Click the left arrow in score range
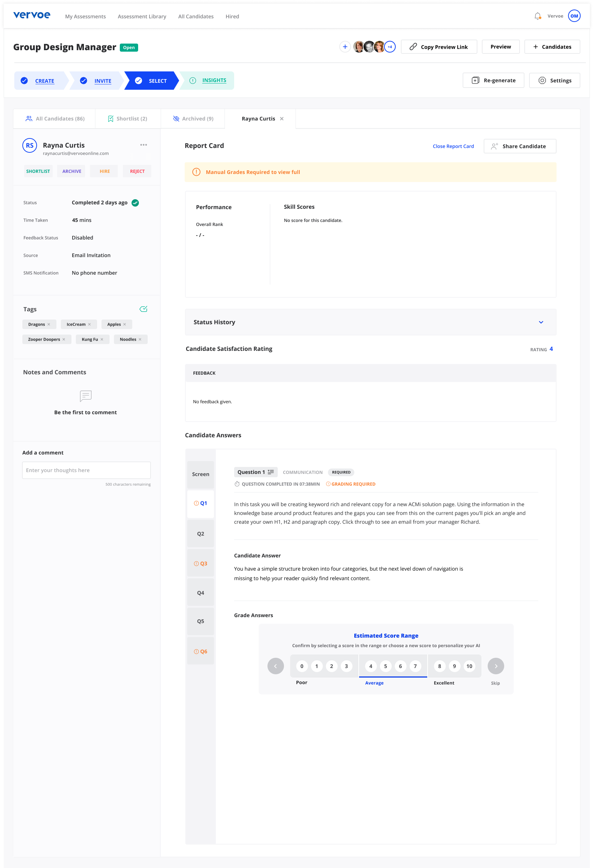Image resolution: width=602 pixels, height=868 pixels. click(x=275, y=666)
